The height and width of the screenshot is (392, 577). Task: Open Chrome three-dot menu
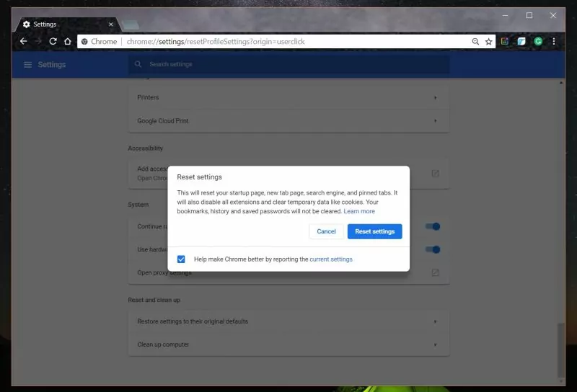coord(554,41)
